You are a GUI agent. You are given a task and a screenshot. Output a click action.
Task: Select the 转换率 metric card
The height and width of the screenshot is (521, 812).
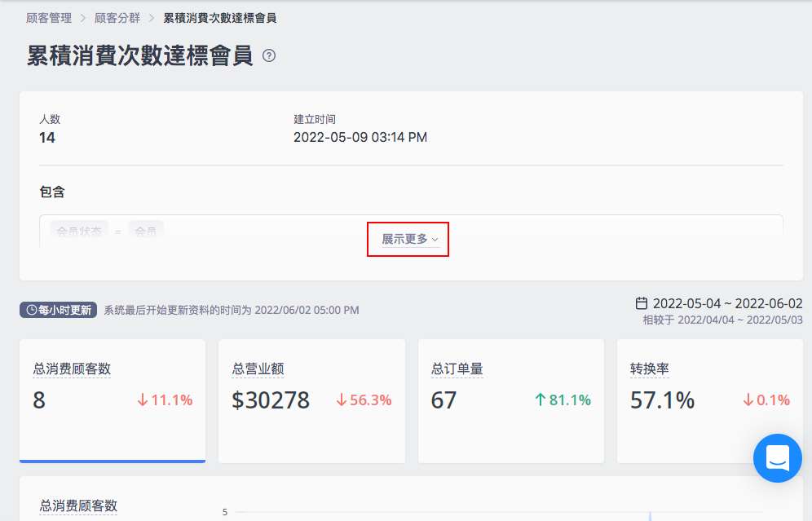(709, 401)
